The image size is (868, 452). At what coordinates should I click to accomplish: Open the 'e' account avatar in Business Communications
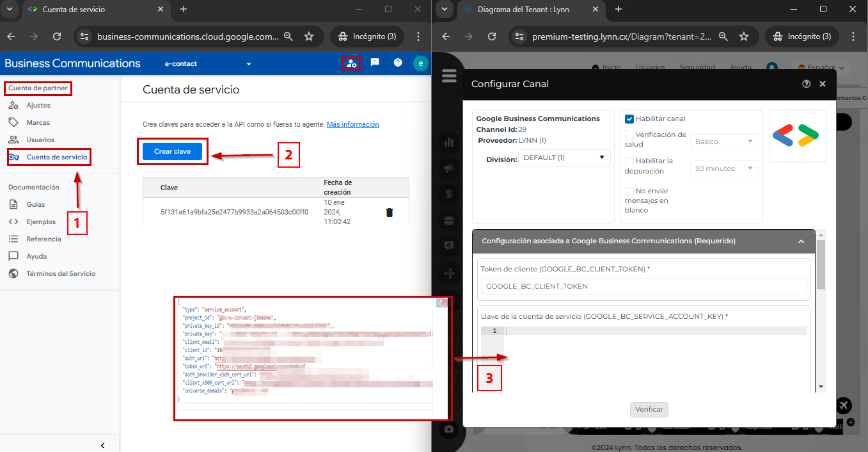(x=420, y=63)
